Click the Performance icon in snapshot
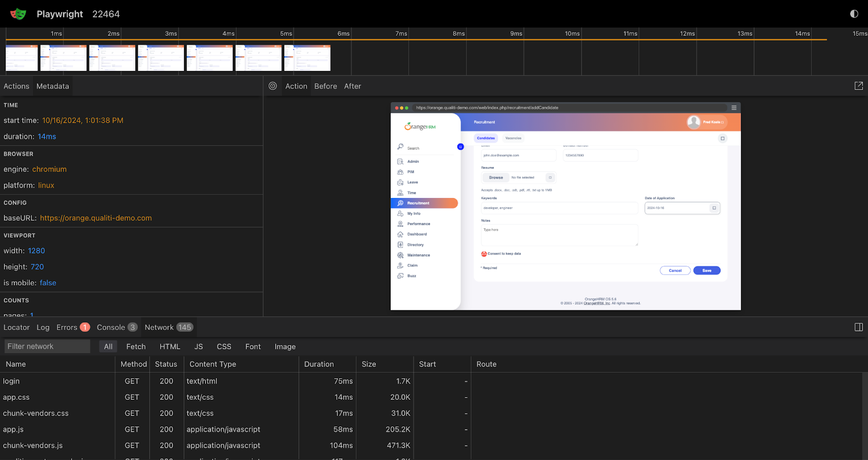The image size is (868, 460). point(400,224)
